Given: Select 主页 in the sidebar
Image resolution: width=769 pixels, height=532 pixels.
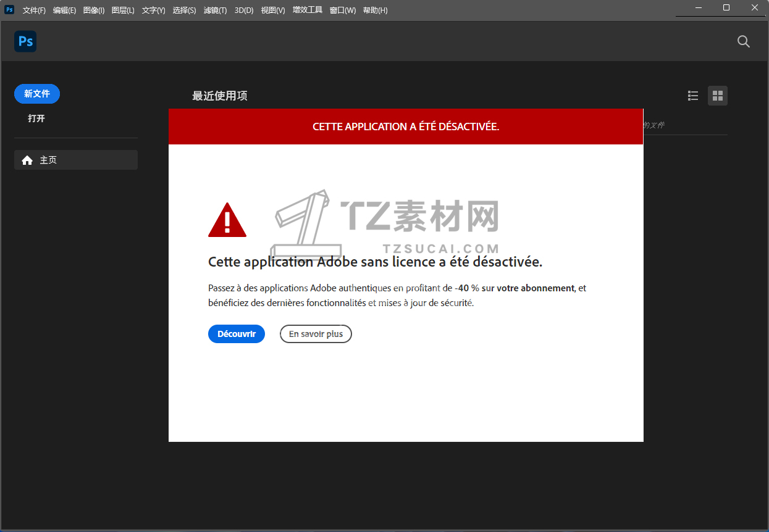Looking at the screenshot, I should (x=76, y=160).
